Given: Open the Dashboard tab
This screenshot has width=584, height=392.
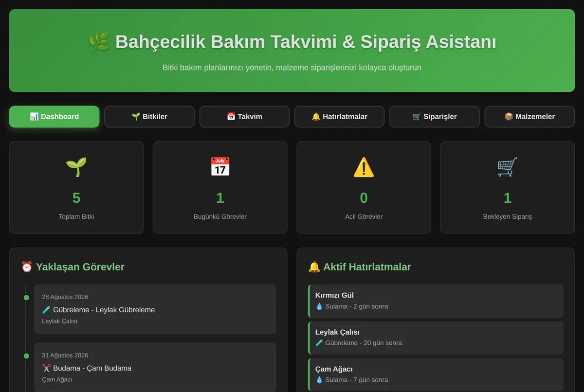Looking at the screenshot, I should click(54, 117).
